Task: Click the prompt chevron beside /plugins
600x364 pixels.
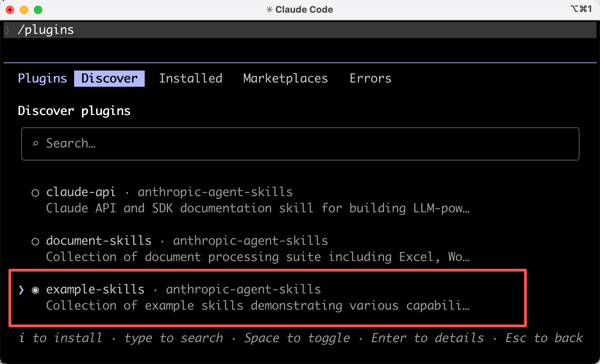Action: (7, 30)
